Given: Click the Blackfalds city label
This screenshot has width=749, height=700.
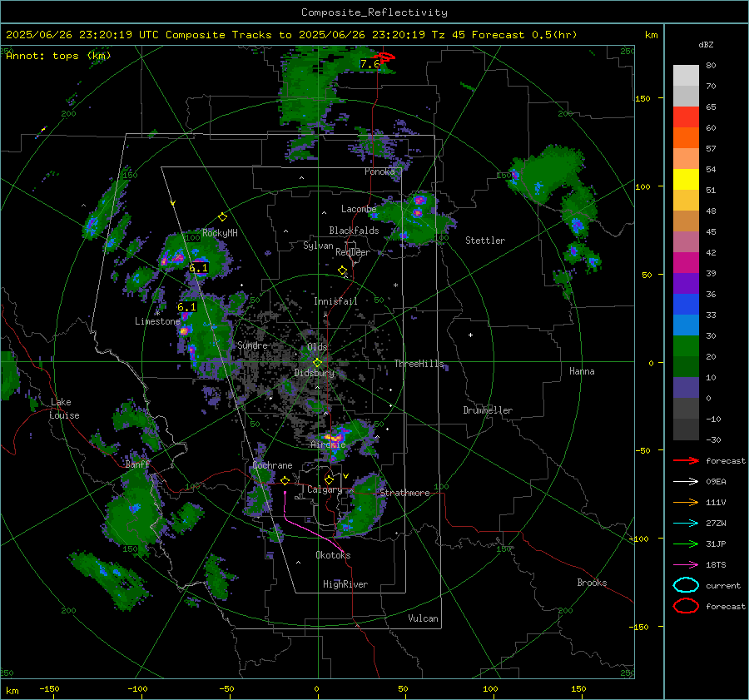Looking at the screenshot, I should 354,231.
